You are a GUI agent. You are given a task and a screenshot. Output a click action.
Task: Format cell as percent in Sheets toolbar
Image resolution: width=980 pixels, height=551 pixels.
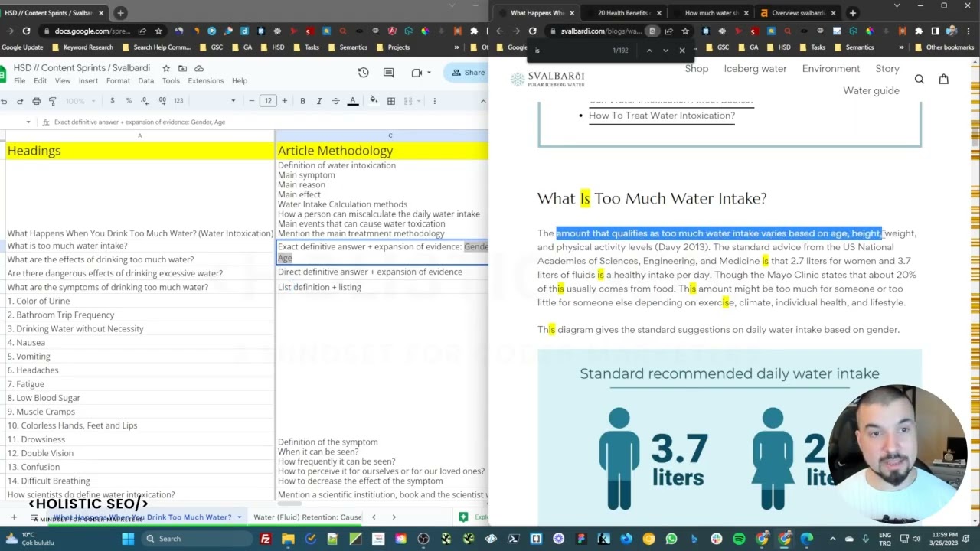click(129, 101)
